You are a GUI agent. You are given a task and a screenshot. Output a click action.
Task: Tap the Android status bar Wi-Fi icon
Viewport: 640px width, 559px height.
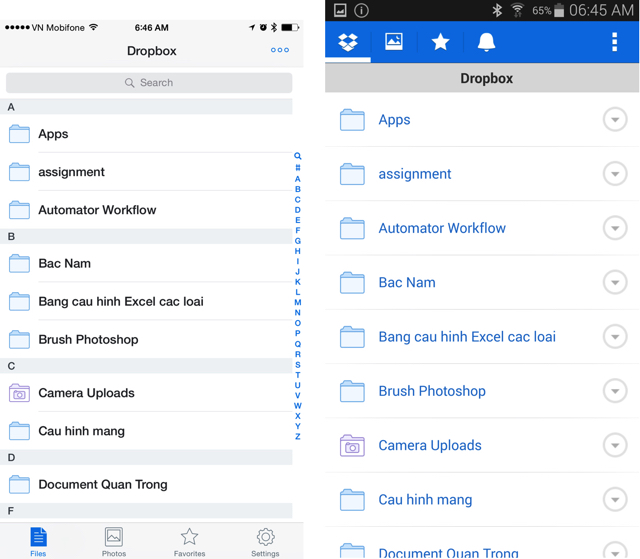[518, 10]
